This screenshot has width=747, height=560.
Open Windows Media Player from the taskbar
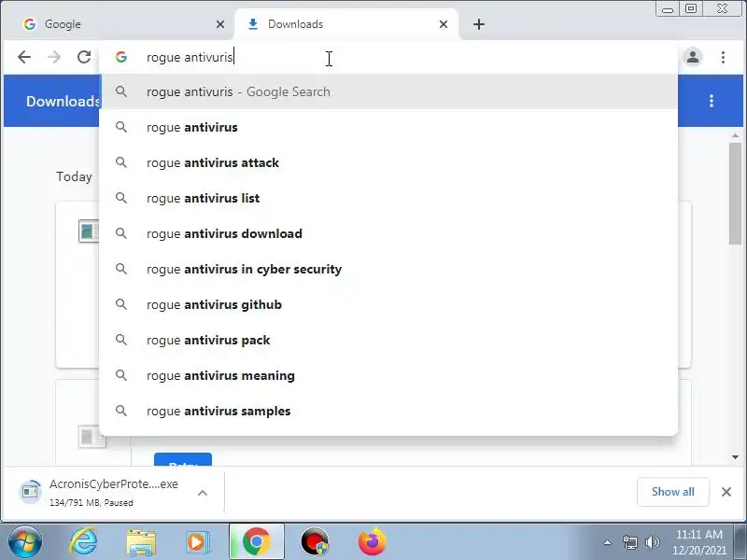197,542
